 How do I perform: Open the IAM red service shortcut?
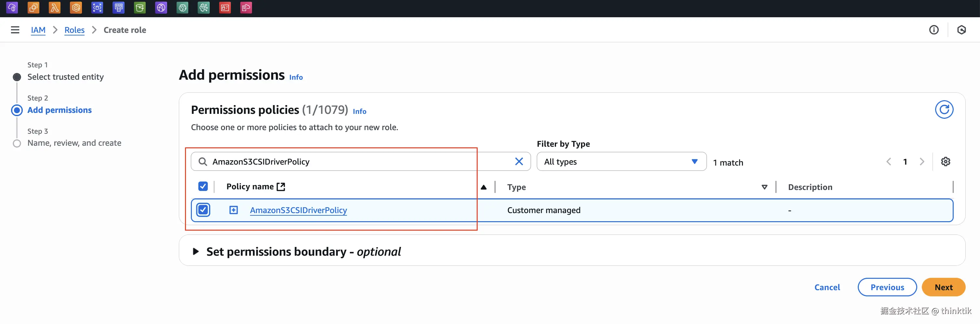point(225,7)
